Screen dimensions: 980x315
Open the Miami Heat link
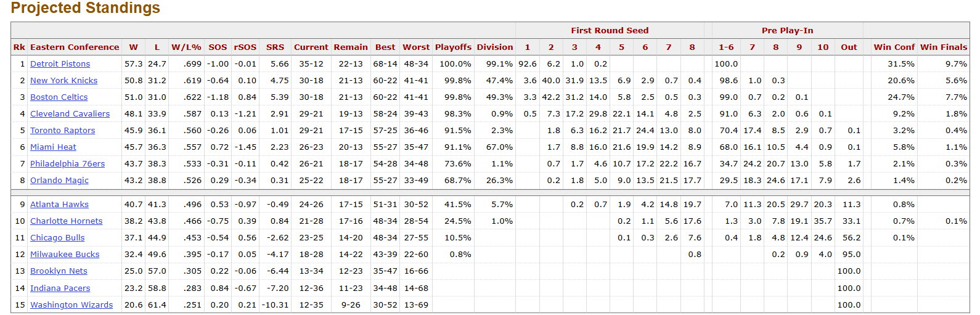[x=53, y=147]
